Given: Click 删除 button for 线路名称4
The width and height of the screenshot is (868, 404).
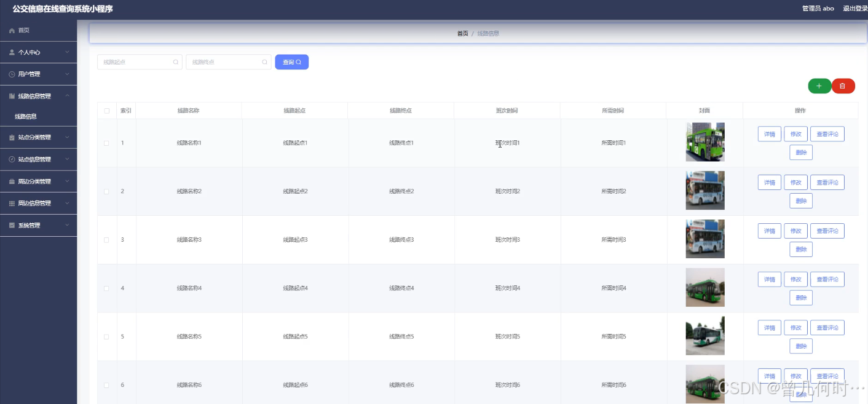Looking at the screenshot, I should (801, 298).
